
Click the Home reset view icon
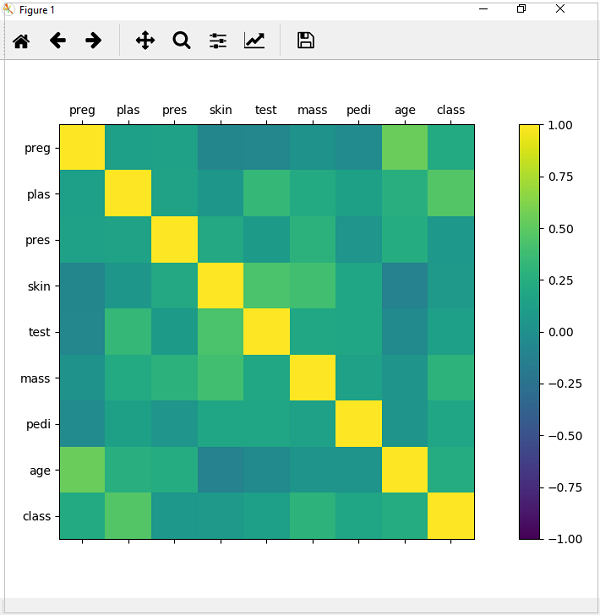[x=21, y=41]
